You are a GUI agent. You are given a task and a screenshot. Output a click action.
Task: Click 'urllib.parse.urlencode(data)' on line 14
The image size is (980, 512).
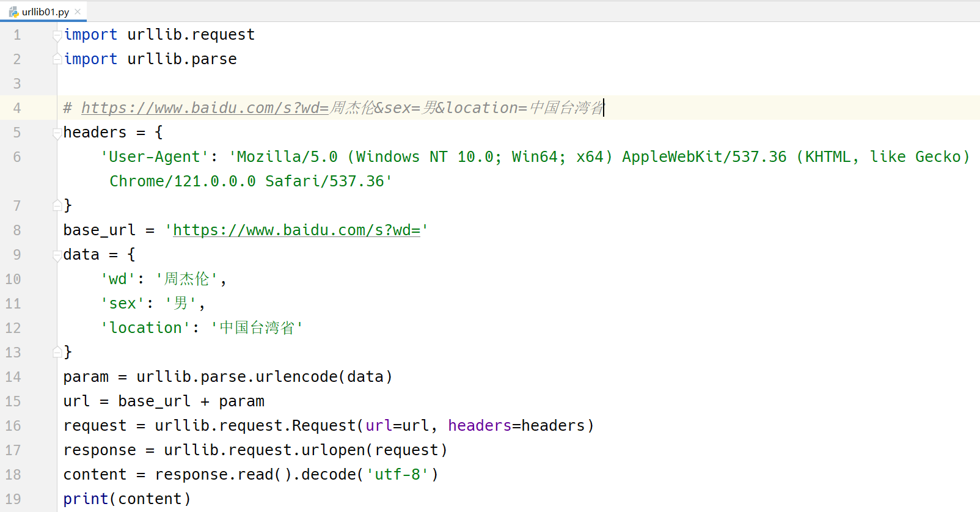click(265, 377)
